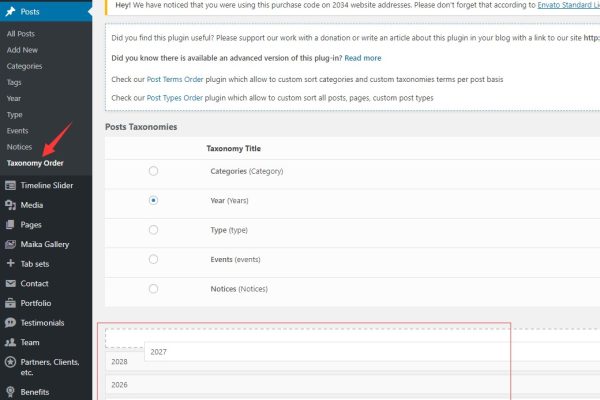The image size is (600, 400).
Task: Click the Timeline Slider menu icon
Action: tap(10, 185)
